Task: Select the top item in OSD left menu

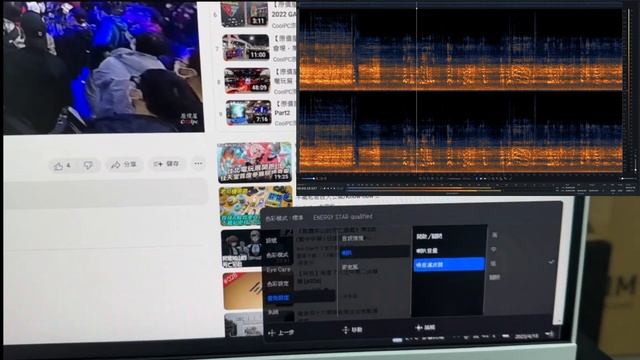Action: (x=272, y=240)
